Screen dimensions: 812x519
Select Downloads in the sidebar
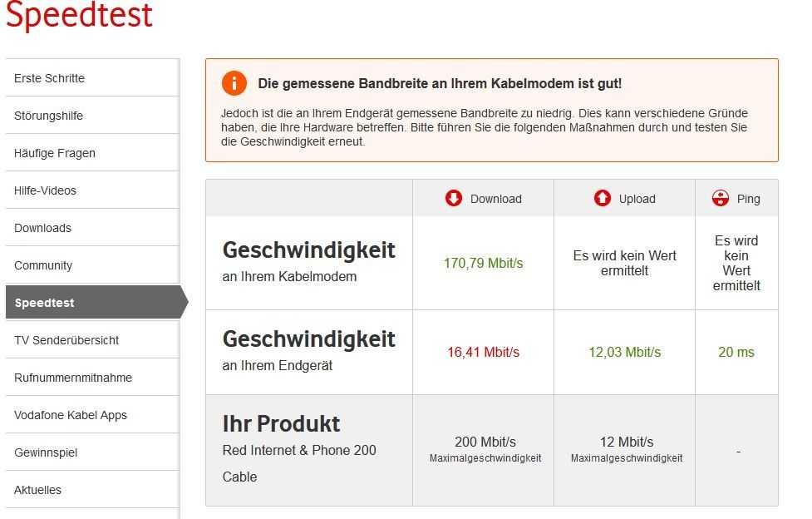point(92,228)
